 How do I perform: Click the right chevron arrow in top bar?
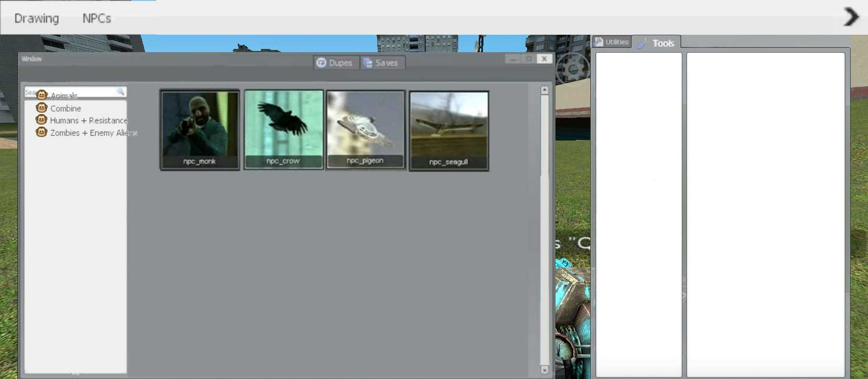point(851,17)
